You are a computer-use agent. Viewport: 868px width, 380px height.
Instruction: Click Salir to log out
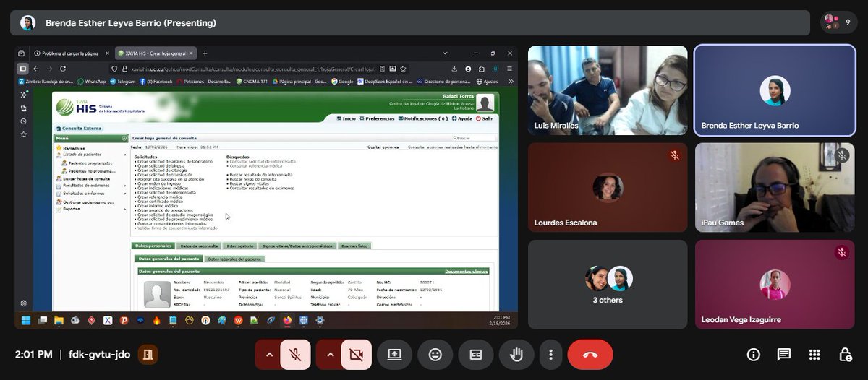(x=485, y=118)
